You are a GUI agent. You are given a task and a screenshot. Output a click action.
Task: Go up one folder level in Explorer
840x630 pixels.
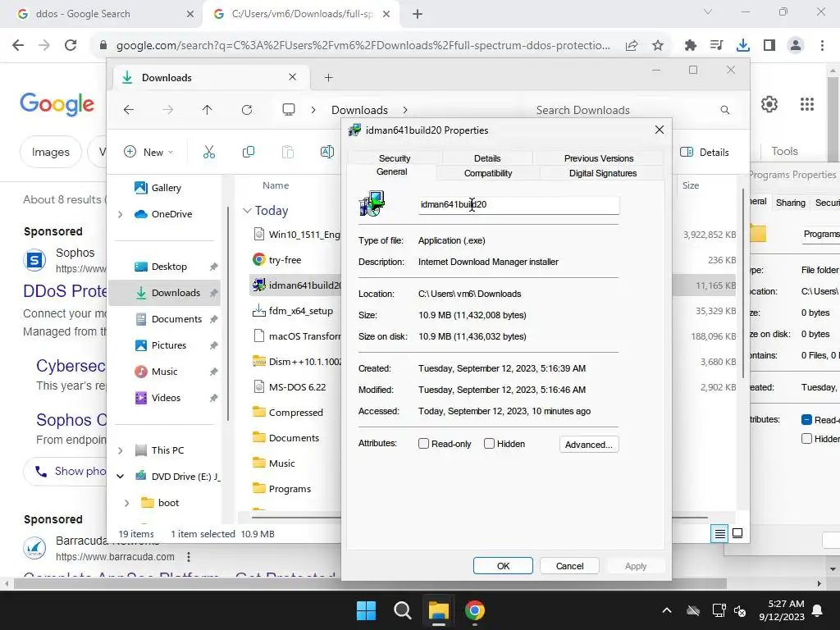coord(208,110)
